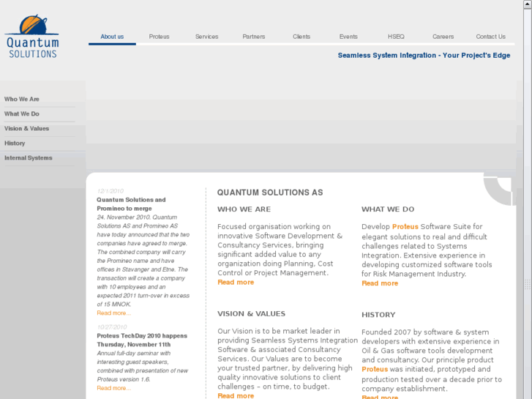Screen dimensions: 532x399
Task: Go to the Proteus menu item
Action: 159,37
